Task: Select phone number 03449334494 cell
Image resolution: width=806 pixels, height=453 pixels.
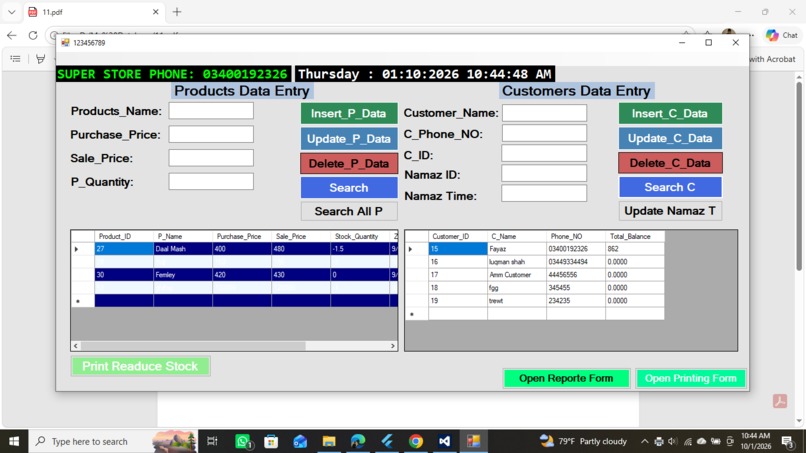Action: click(x=576, y=262)
